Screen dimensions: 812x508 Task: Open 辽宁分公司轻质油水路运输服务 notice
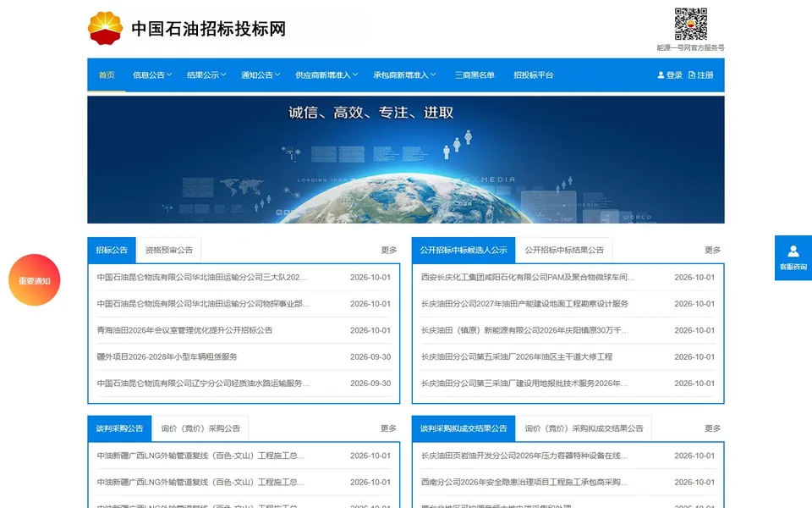coord(203,383)
